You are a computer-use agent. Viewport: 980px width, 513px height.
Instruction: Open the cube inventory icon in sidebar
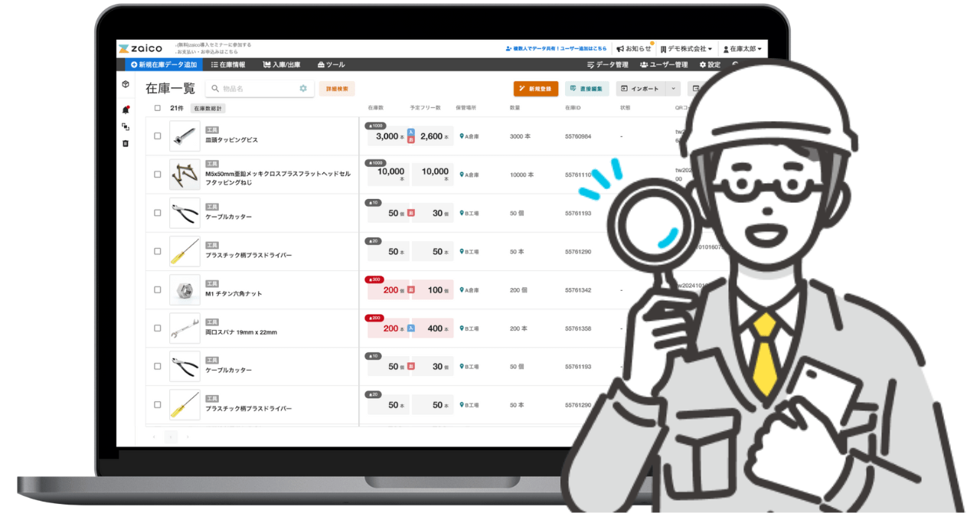click(x=126, y=84)
